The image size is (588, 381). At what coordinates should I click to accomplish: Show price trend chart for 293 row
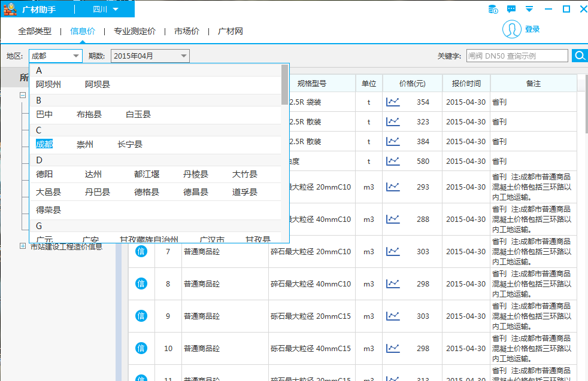click(393, 187)
